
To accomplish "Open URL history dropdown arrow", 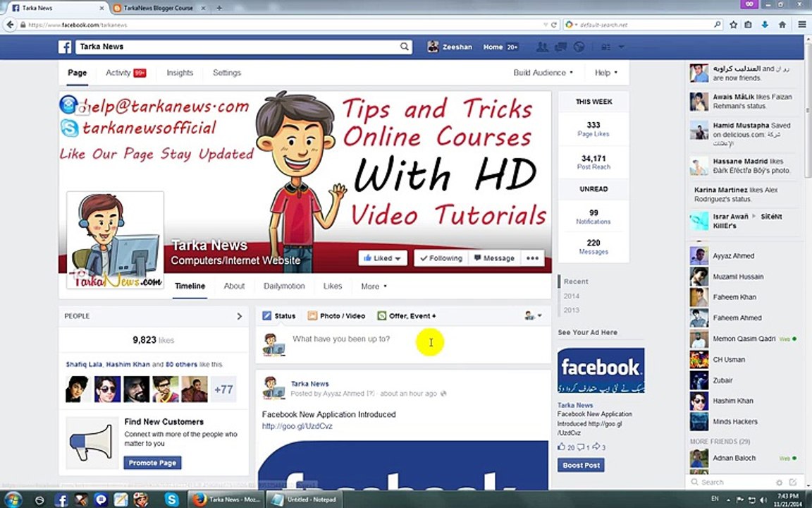I will coord(546,25).
